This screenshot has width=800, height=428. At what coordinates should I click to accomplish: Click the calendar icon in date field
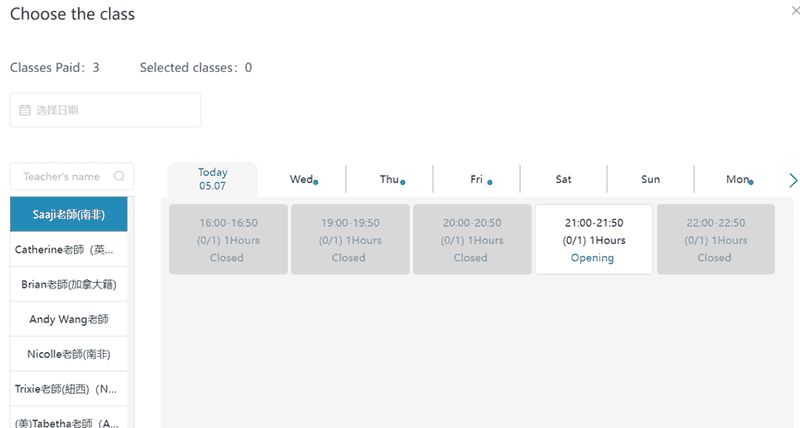[25, 110]
